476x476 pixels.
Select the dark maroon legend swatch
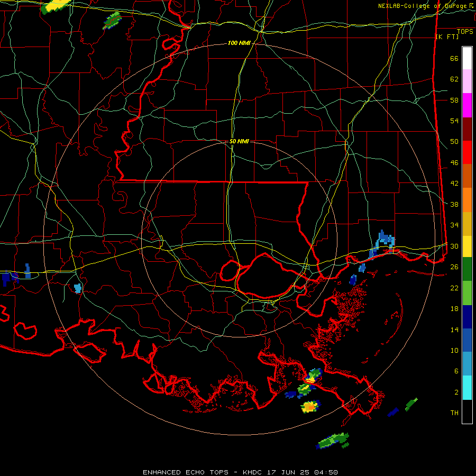(x=467, y=129)
